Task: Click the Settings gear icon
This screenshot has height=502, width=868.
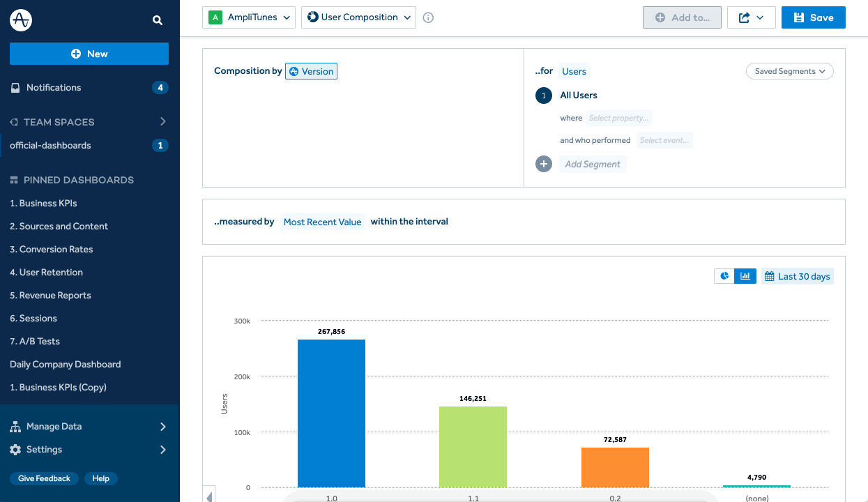Action: (x=15, y=450)
